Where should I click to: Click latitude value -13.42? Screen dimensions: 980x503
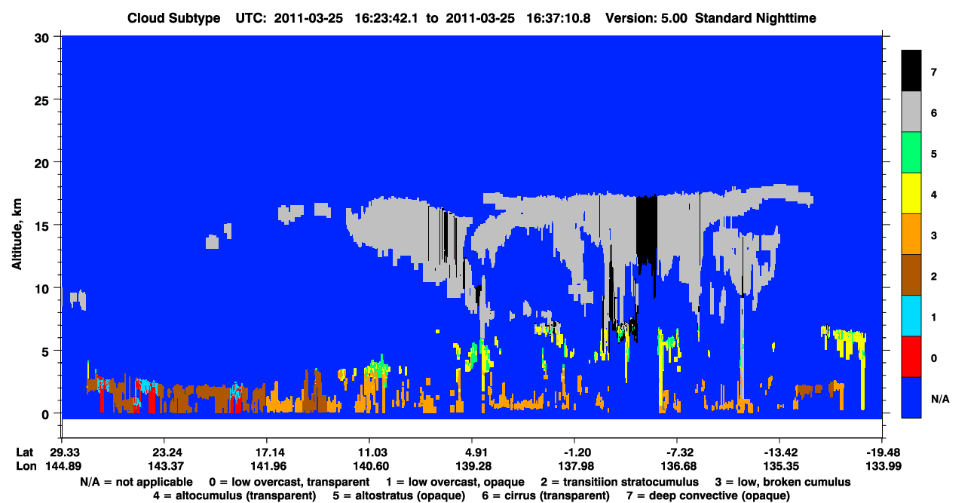pos(779,452)
